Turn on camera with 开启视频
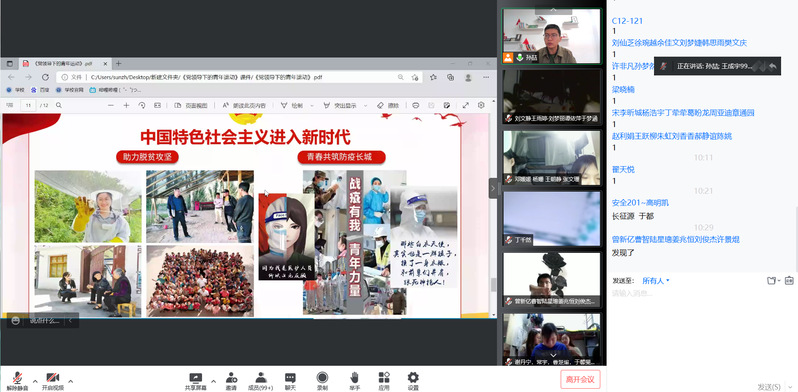This screenshot has width=798, height=392. point(52,381)
